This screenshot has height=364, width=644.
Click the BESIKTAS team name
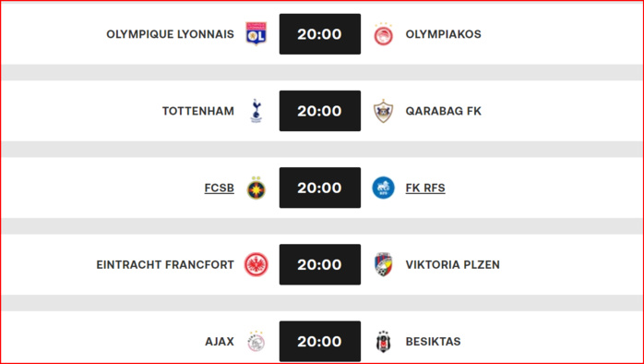coord(433,342)
